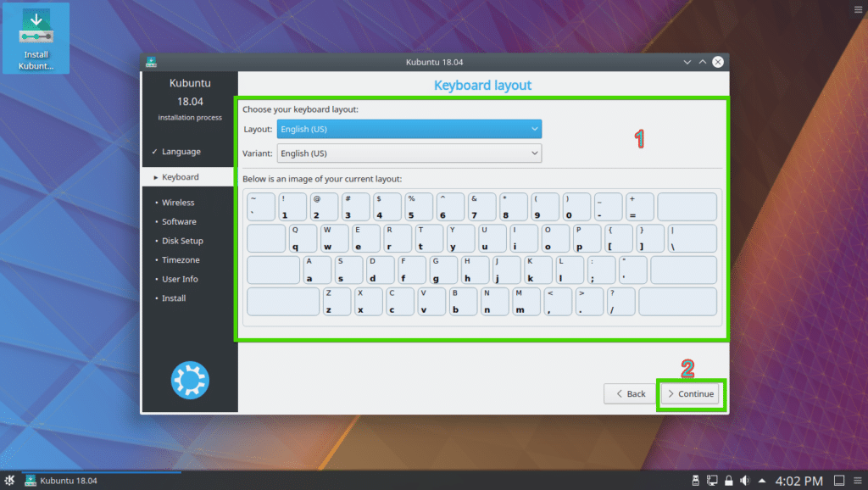Open the volume control tray icon
868x490 pixels.
[x=745, y=480]
